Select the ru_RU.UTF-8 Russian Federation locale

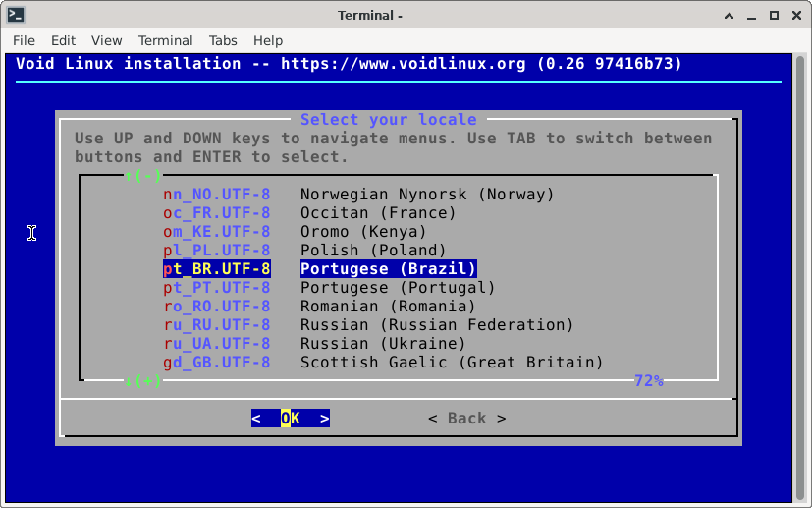368,325
